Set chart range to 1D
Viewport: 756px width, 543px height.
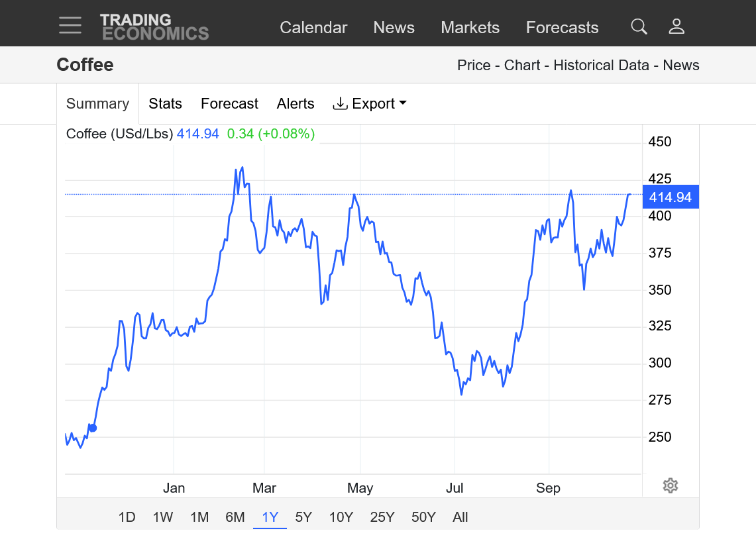tap(127, 517)
